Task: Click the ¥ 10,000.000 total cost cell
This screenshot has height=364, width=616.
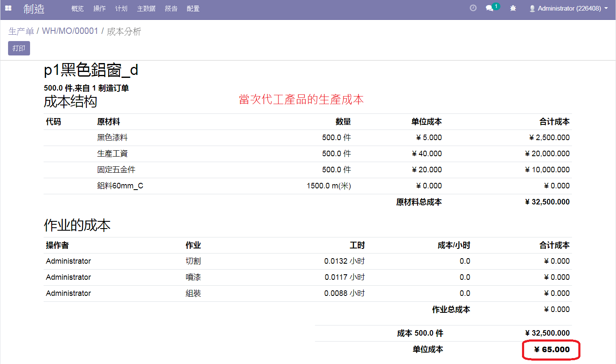Action: (x=547, y=170)
